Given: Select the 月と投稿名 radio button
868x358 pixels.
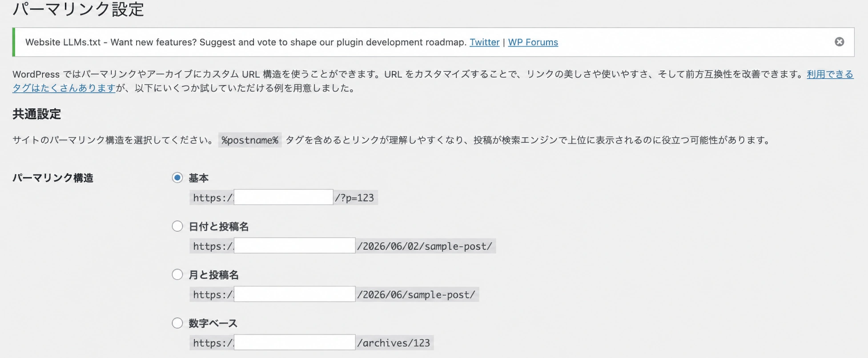Looking at the screenshot, I should click(177, 274).
